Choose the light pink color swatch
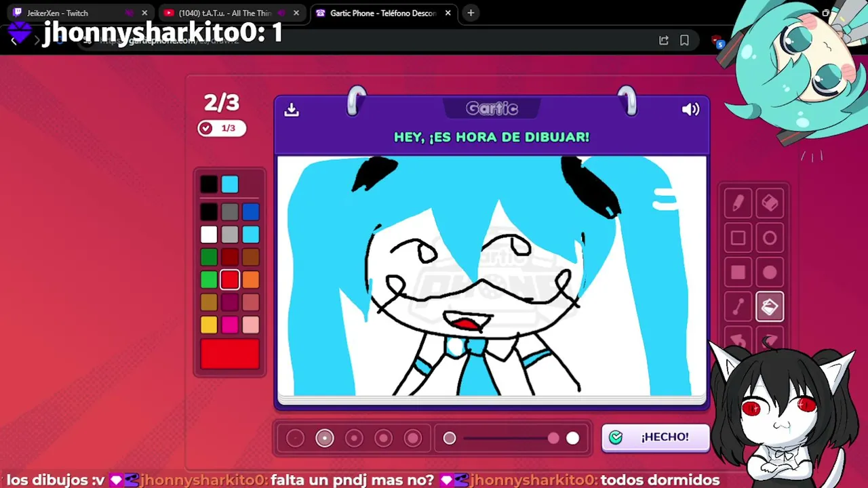 [251, 325]
